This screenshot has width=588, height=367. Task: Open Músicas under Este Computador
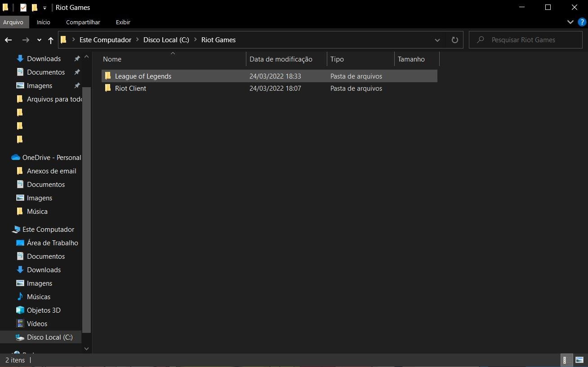coord(39,297)
